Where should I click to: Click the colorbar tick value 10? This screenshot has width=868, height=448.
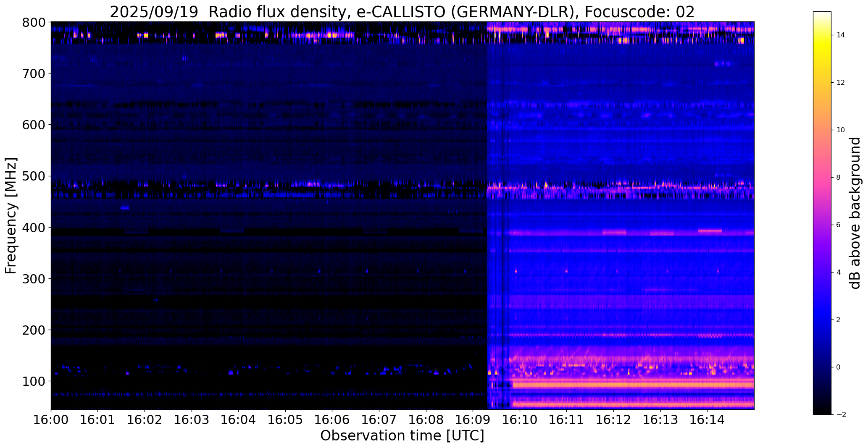tap(841, 130)
